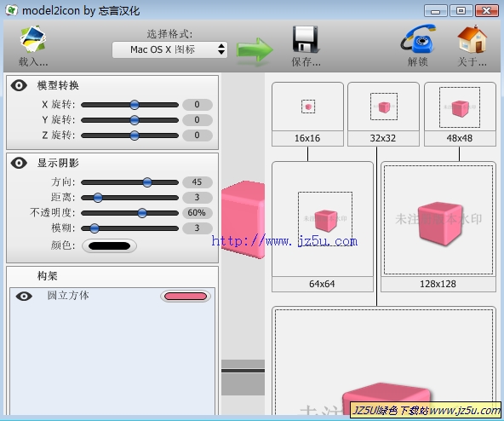Select the 圆立方体 row in 构架 list
Image resolution: width=504 pixels, height=421 pixels.
[112, 296]
